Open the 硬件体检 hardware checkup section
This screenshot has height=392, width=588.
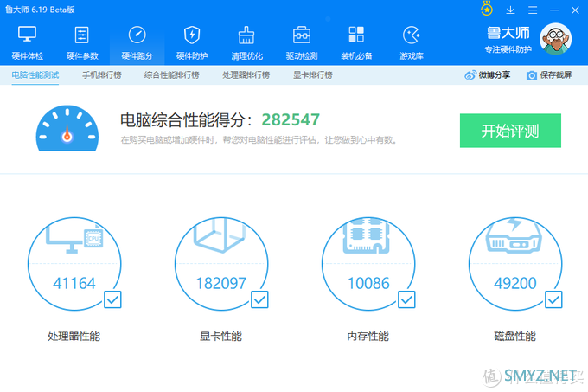coord(28,42)
